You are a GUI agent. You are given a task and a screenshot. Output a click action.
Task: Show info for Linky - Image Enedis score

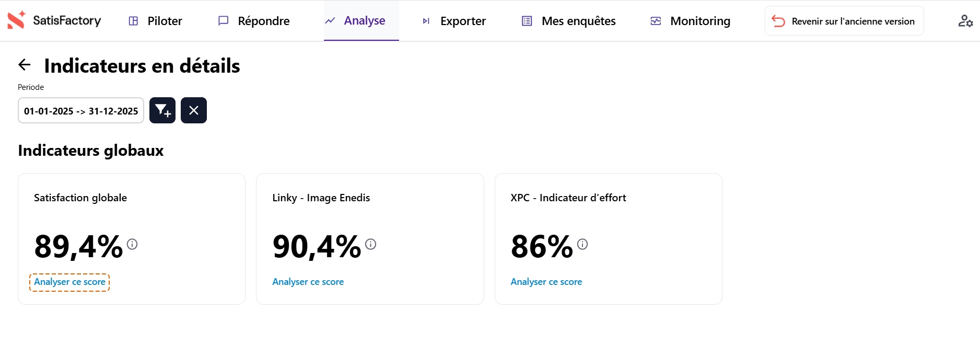[371, 244]
